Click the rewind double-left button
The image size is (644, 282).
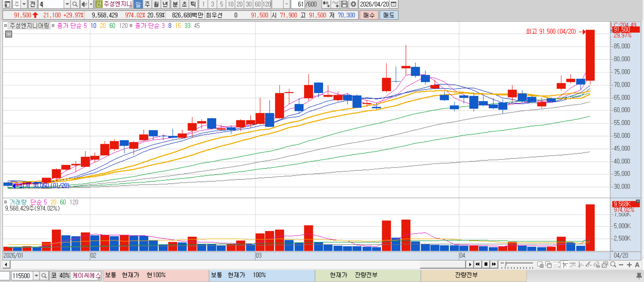point(478,264)
